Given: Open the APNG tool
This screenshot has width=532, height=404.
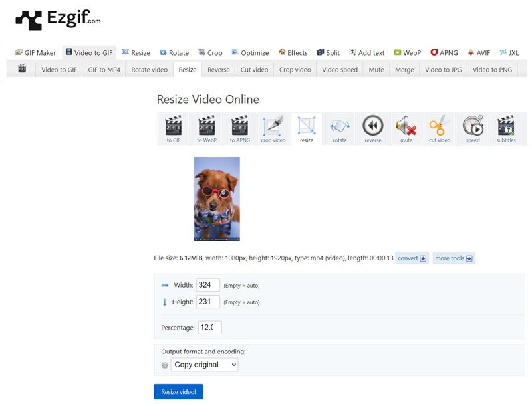Looking at the screenshot, I should [444, 53].
